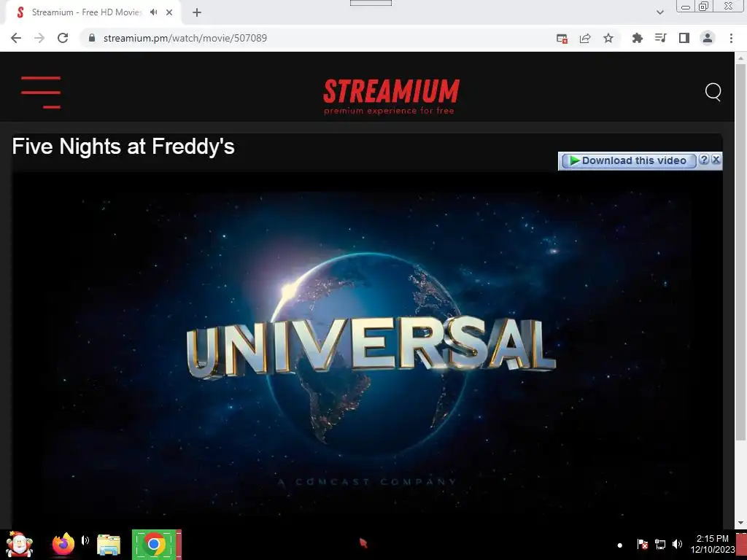747x560 pixels.
Task: Click the Five Nights at Freddy's title
Action: [123, 146]
